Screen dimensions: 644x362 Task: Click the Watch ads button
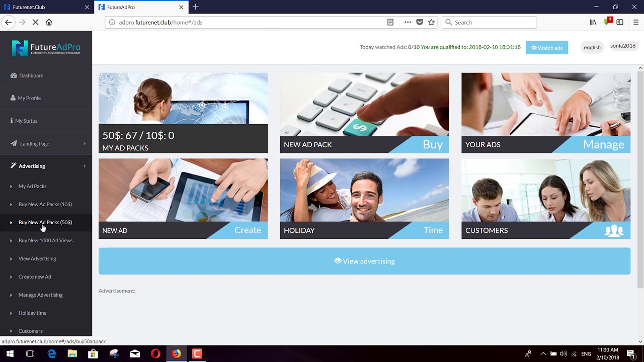click(547, 48)
